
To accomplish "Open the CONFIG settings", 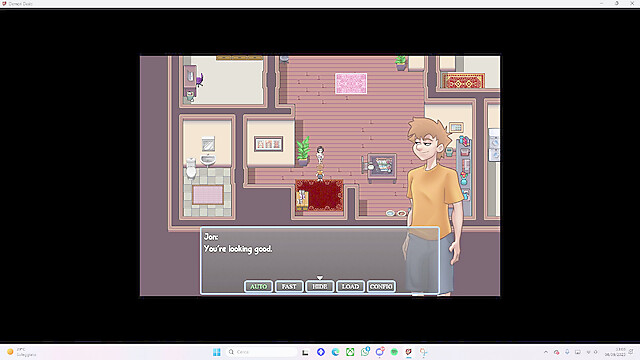I will point(381,287).
